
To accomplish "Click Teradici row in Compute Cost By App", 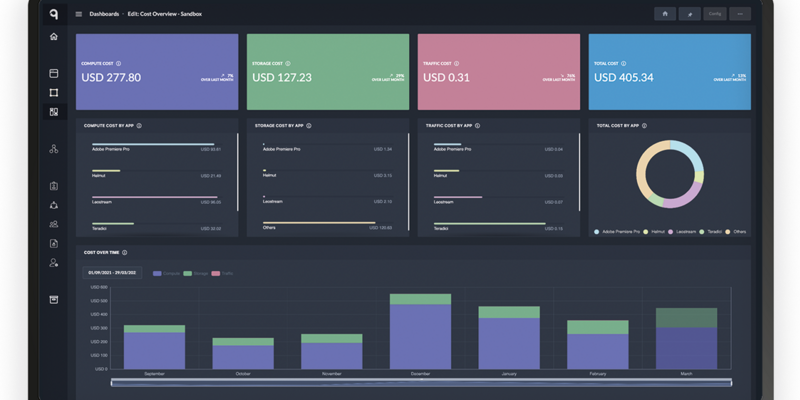I will (156, 226).
